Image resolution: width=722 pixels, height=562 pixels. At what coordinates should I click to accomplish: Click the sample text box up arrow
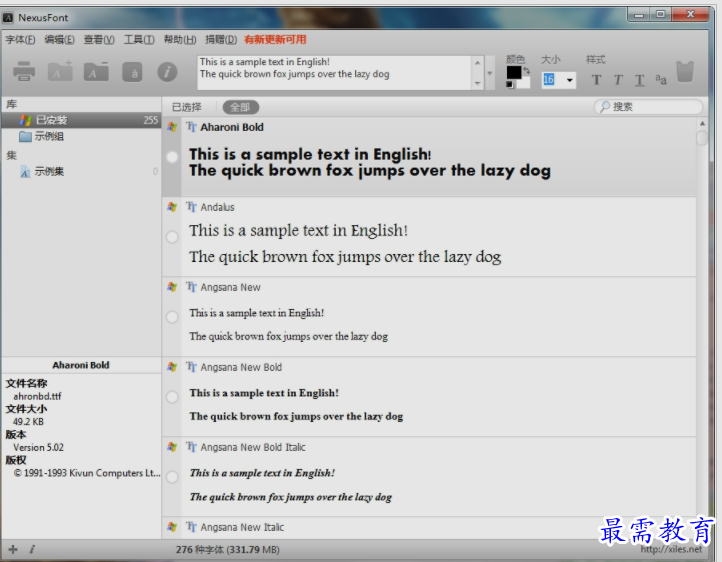pos(477,63)
